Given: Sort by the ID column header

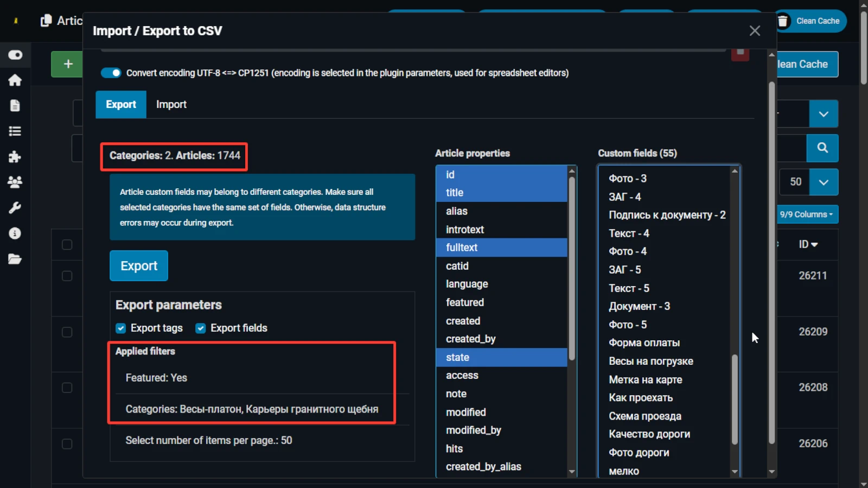Looking at the screenshot, I should [x=807, y=244].
